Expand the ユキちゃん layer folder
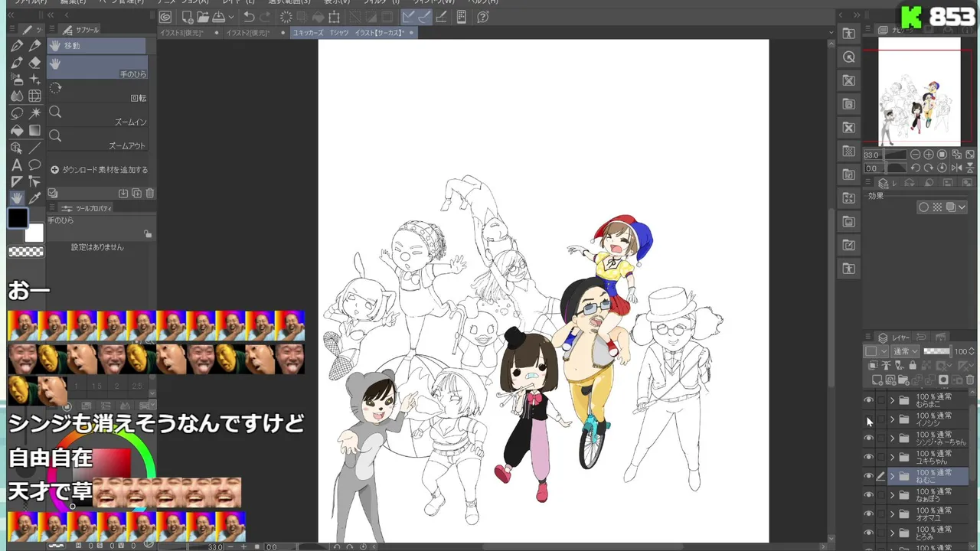The image size is (980, 551). click(x=892, y=457)
